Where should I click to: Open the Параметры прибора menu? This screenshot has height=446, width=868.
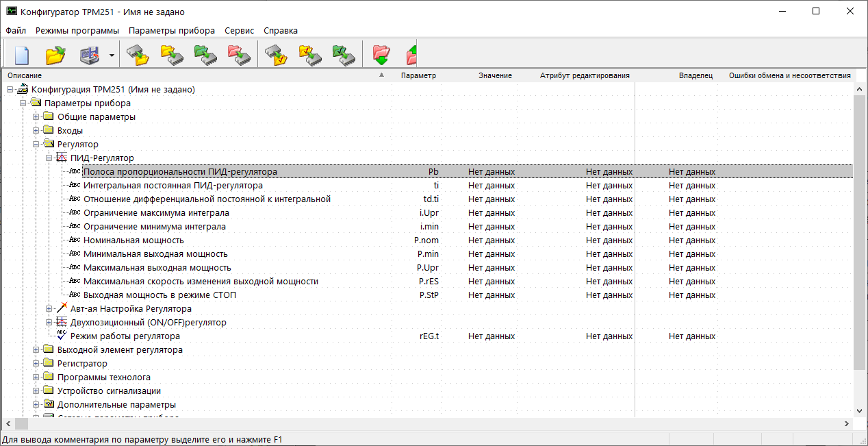tap(172, 31)
